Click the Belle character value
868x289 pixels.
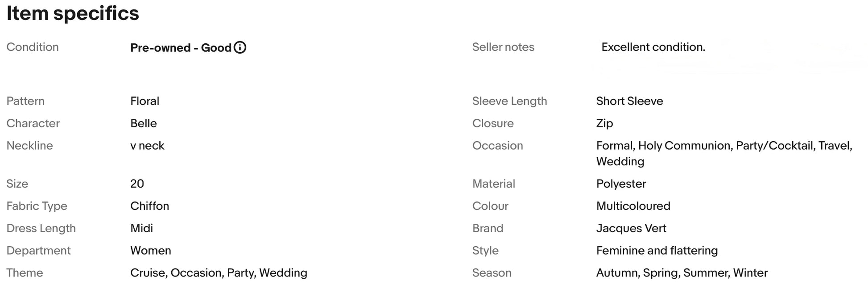click(x=144, y=123)
